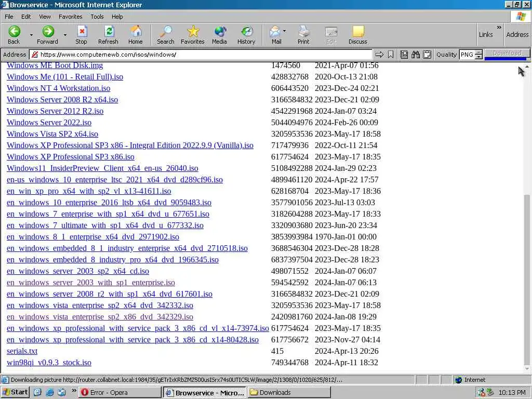The image size is (532, 399).
Task: Refresh the page
Action: click(108, 35)
